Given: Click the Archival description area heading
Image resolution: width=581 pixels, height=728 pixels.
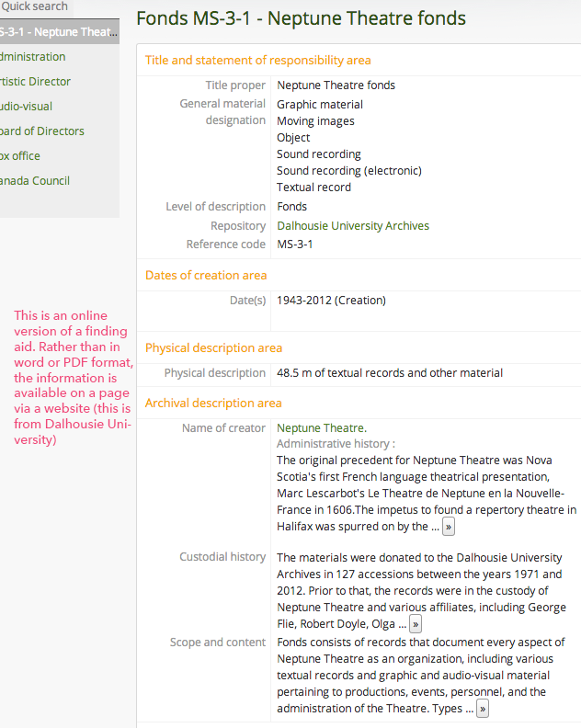Looking at the screenshot, I should click(x=213, y=403).
